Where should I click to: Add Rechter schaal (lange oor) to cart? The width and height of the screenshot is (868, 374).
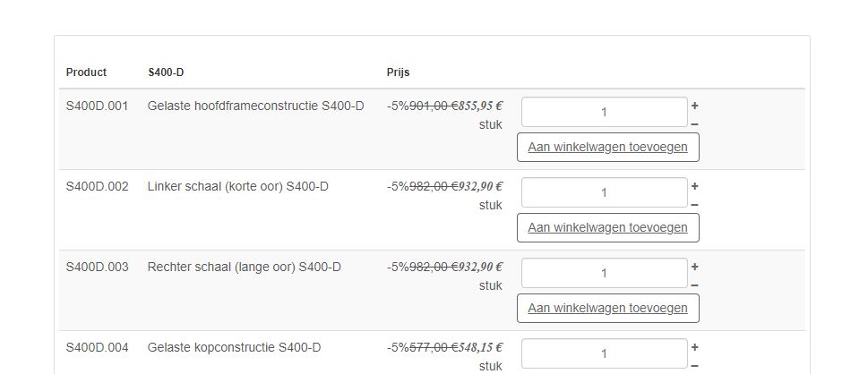coord(607,308)
